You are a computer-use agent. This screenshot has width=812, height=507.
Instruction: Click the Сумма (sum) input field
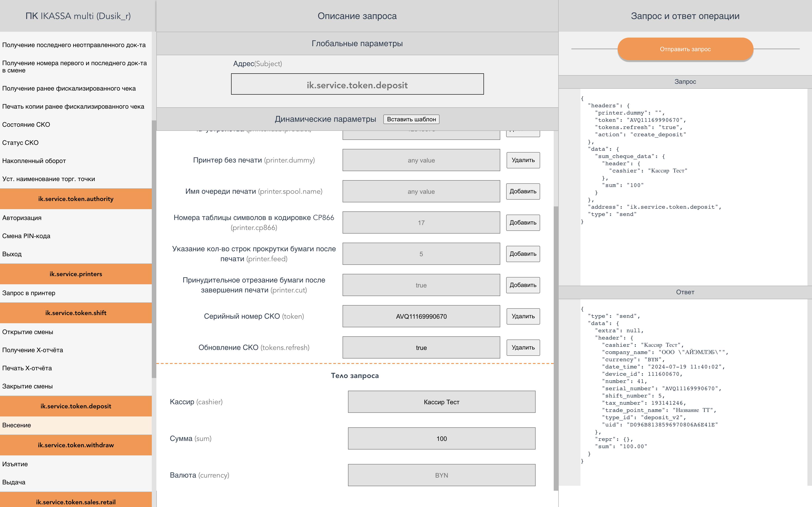[441, 439]
